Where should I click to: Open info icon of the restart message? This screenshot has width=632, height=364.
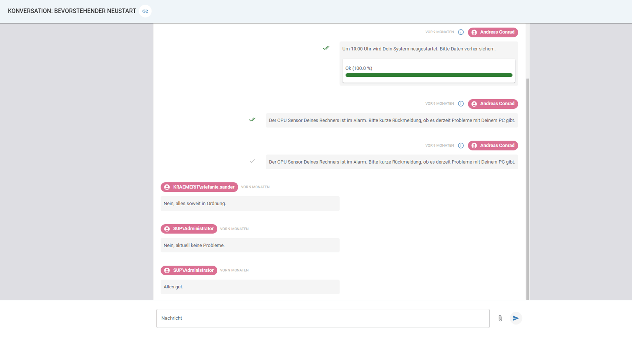click(461, 32)
